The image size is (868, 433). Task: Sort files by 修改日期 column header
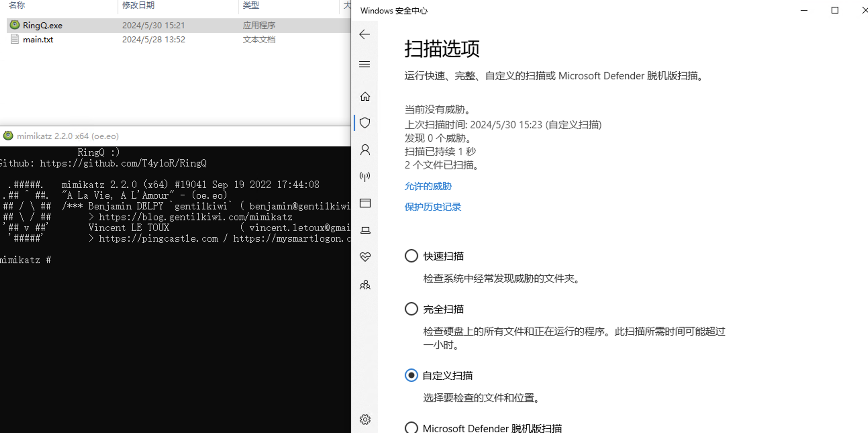138,5
